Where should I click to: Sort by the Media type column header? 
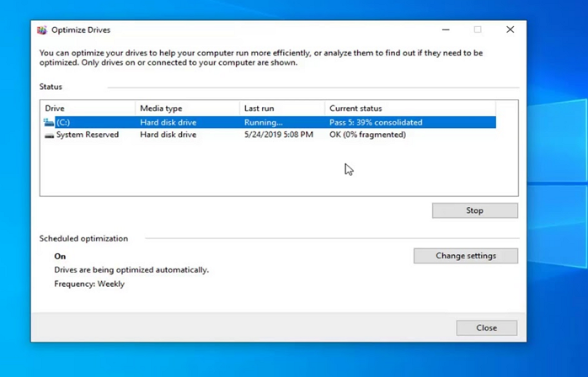188,109
